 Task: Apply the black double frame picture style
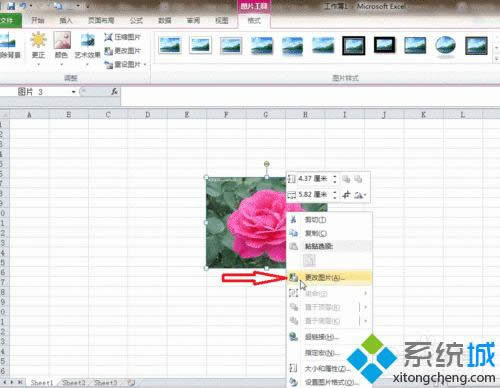coord(353,45)
